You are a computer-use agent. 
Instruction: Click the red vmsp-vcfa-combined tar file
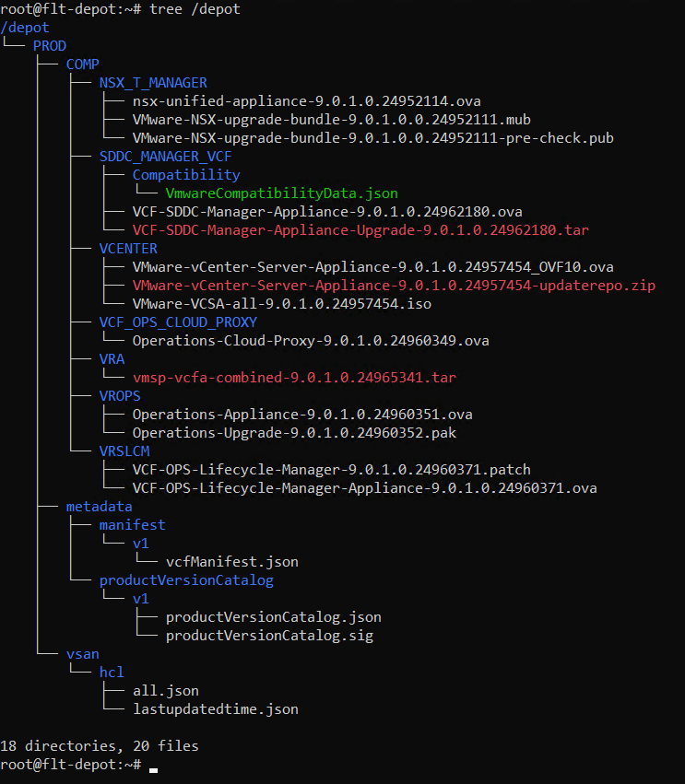pyautogui.click(x=294, y=378)
